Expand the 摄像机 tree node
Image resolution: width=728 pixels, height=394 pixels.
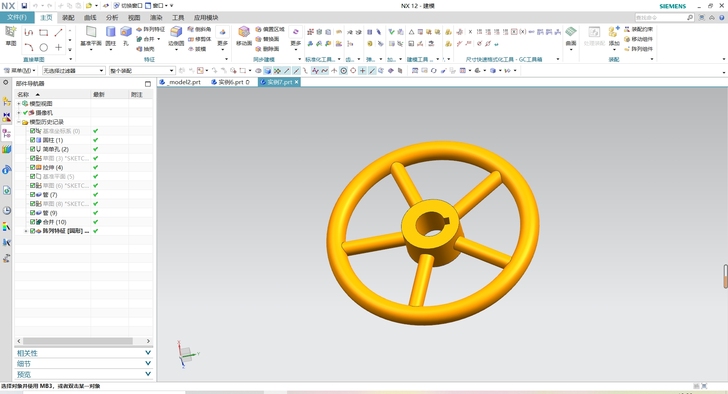point(19,113)
